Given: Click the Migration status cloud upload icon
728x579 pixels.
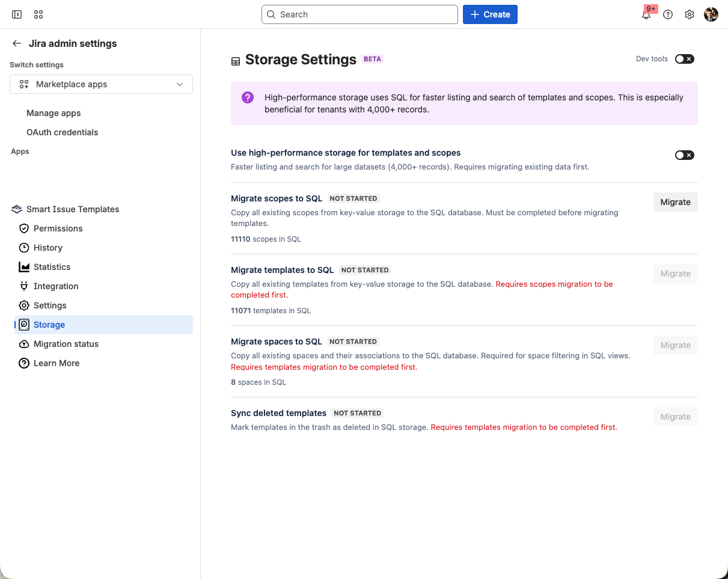Looking at the screenshot, I should [24, 344].
